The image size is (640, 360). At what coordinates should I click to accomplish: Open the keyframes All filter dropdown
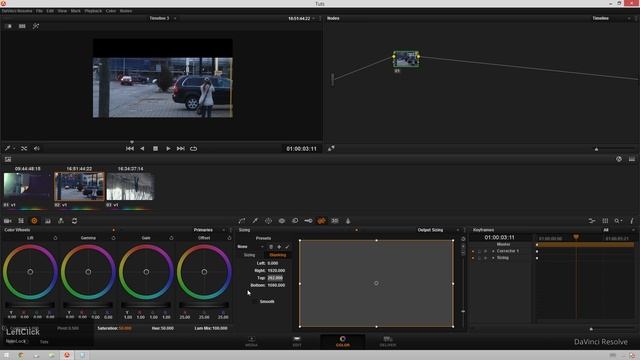tap(633, 230)
